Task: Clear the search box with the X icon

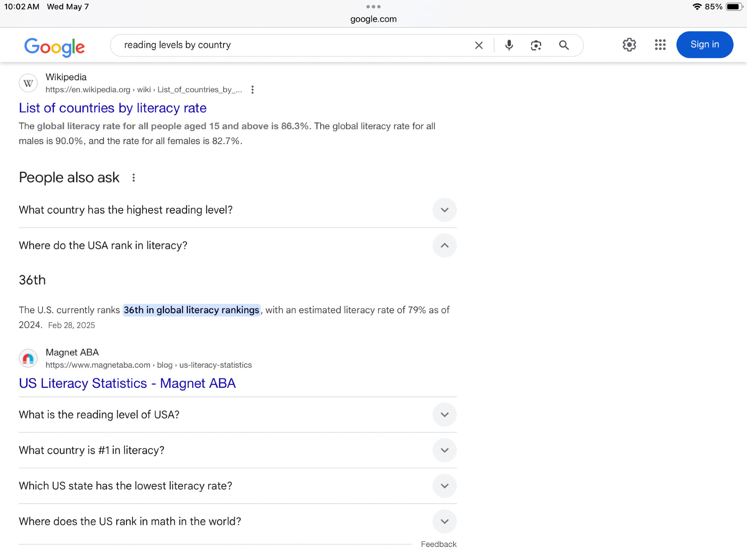Action: click(478, 46)
